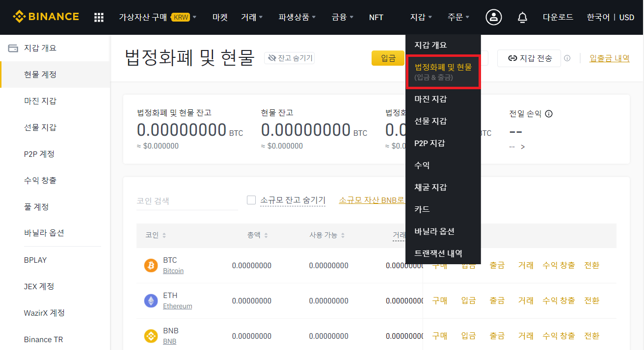The height and width of the screenshot is (350, 644).
Task: Click the arrow under 전일 손익
Action: [x=523, y=147]
